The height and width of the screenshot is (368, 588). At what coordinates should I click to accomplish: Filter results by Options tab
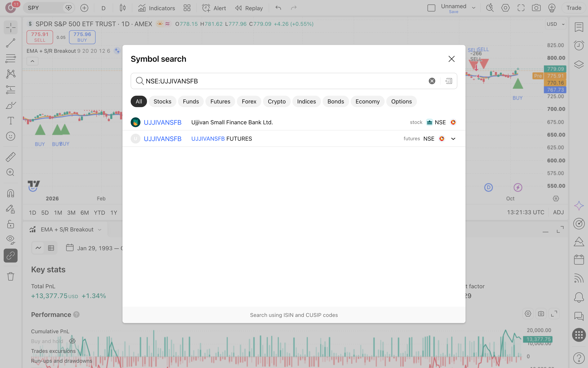click(401, 101)
